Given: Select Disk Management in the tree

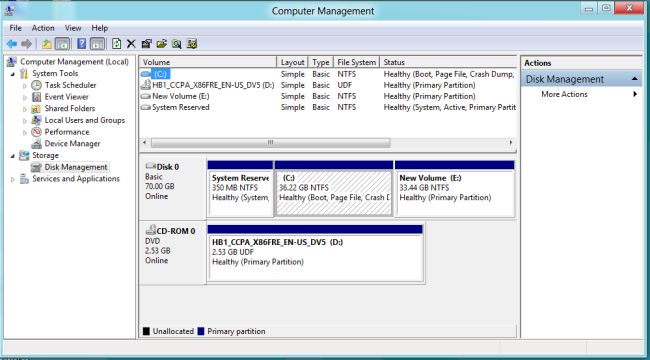Looking at the screenshot, I should 76,167.
